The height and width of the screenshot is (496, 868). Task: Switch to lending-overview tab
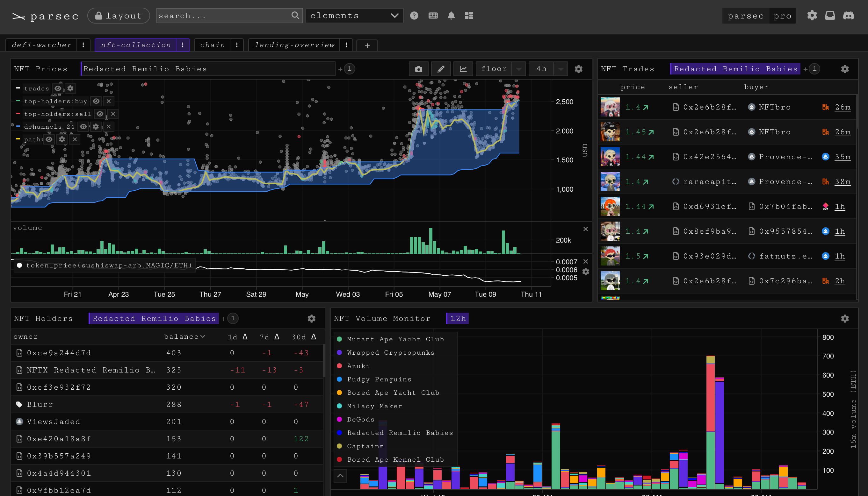(294, 45)
